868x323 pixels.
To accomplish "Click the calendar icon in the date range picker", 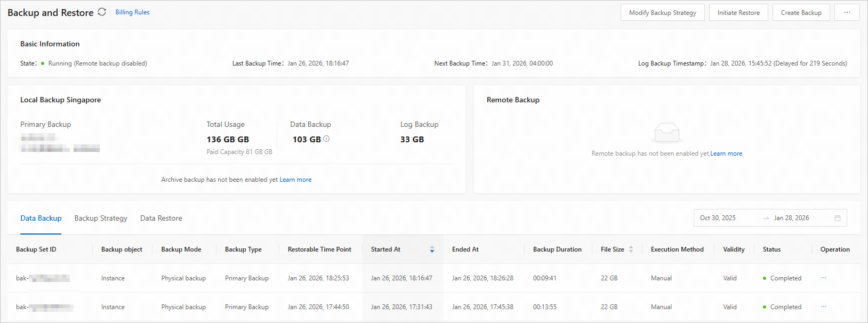I will (838, 218).
